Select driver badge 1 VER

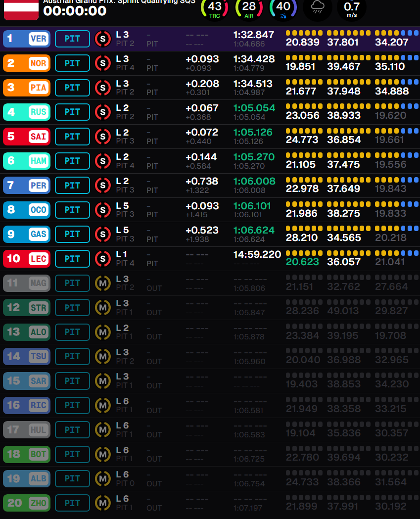tap(27, 39)
